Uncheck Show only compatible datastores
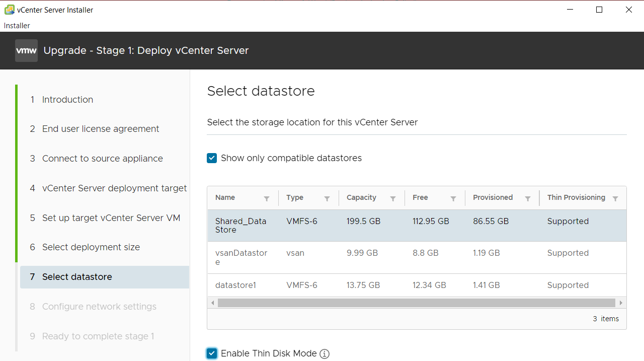This screenshot has height=361, width=644. tap(212, 158)
